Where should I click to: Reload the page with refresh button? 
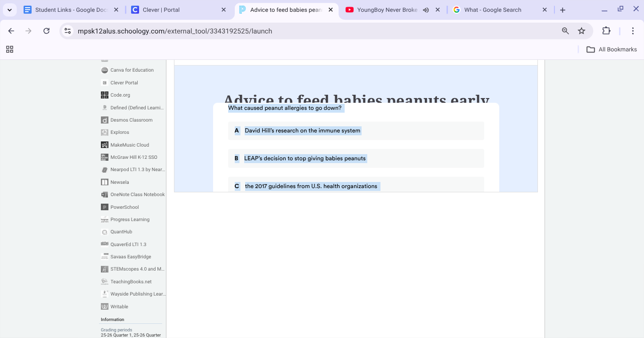tap(46, 31)
